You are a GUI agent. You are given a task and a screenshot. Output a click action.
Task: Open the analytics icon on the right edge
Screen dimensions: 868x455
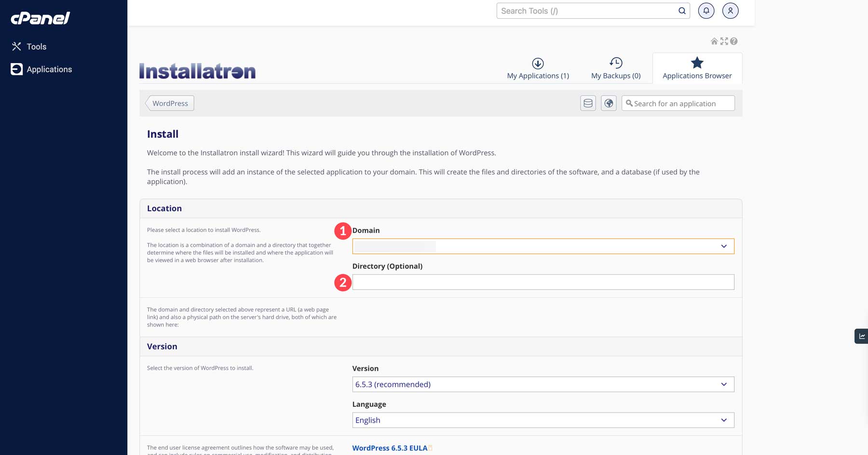[x=862, y=336]
